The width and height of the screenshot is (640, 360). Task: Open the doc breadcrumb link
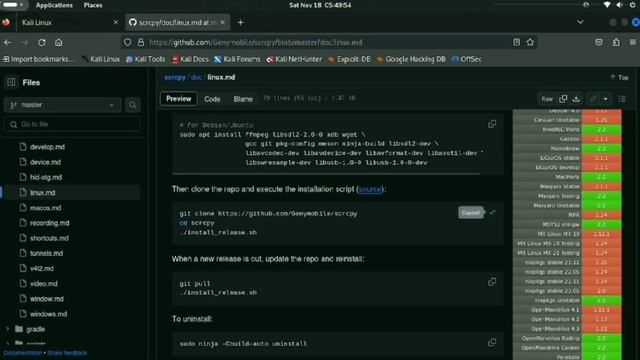pyautogui.click(x=196, y=77)
